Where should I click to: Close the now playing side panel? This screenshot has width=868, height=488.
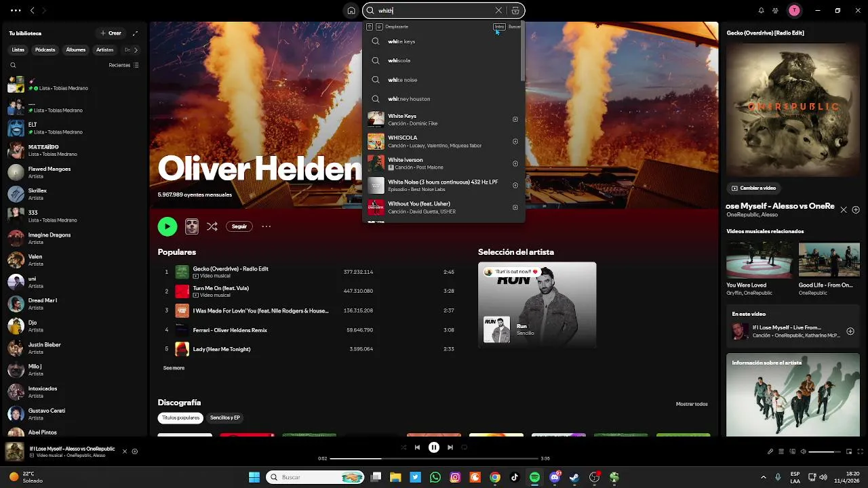point(844,209)
